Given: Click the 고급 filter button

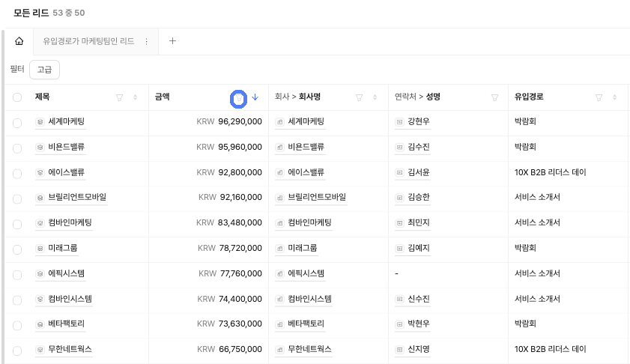Looking at the screenshot, I should tap(45, 70).
